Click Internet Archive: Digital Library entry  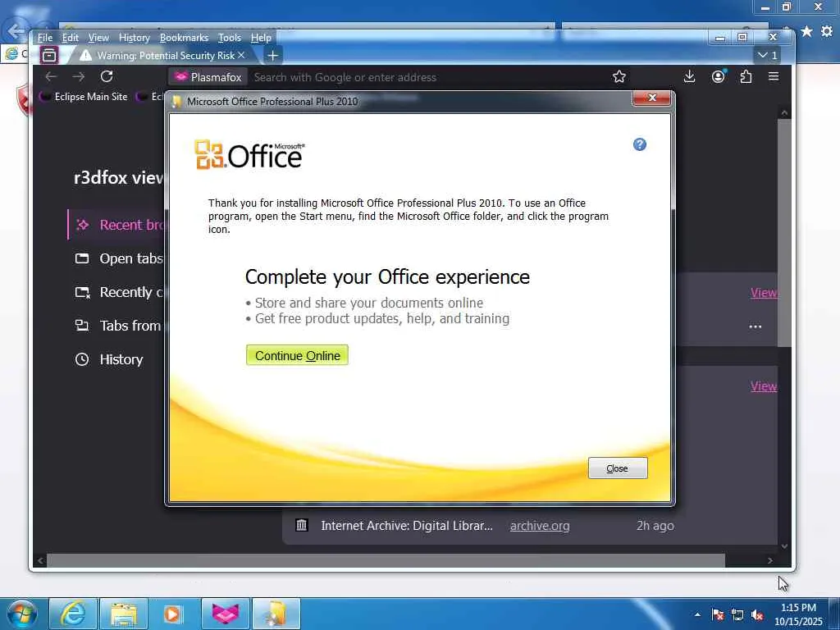point(407,526)
